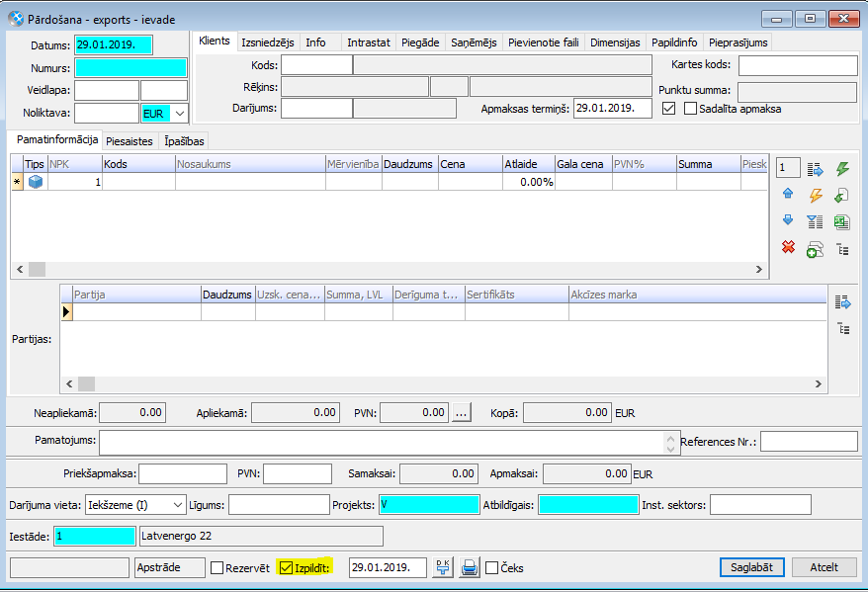Enable the Rezervēt checkbox

(217, 568)
